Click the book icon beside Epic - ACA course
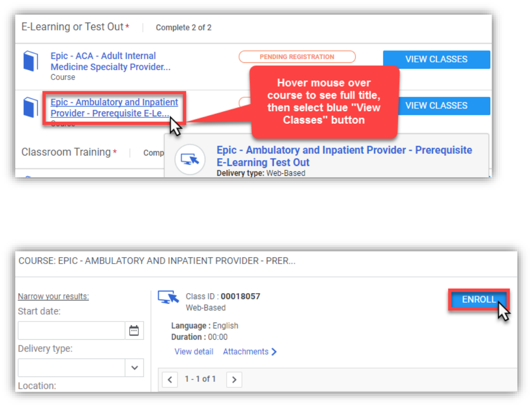The height and width of the screenshot is (407, 532). click(x=30, y=61)
